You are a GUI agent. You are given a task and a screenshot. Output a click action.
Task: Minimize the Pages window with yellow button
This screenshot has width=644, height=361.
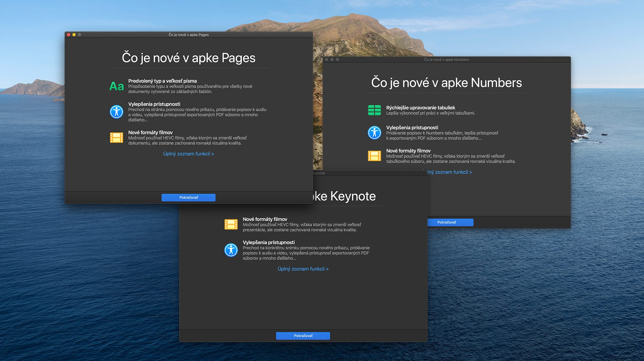(74, 35)
